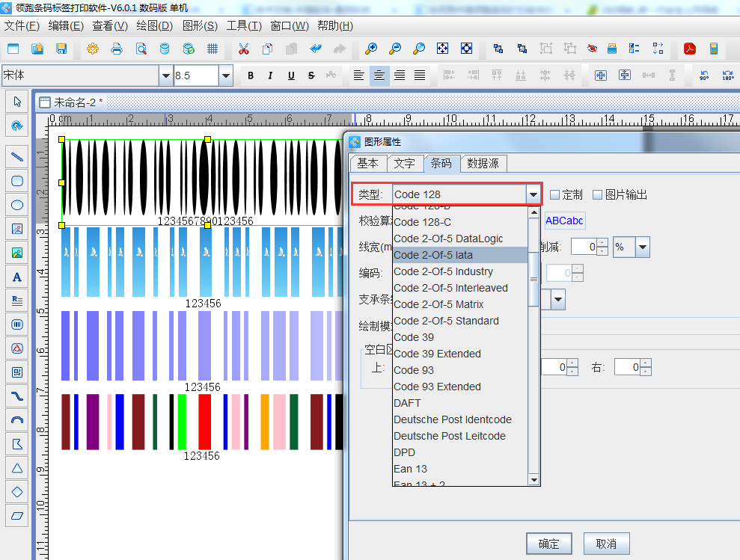The height and width of the screenshot is (560, 740).
Task: Select the line drawing tool
Action: [x=17, y=156]
